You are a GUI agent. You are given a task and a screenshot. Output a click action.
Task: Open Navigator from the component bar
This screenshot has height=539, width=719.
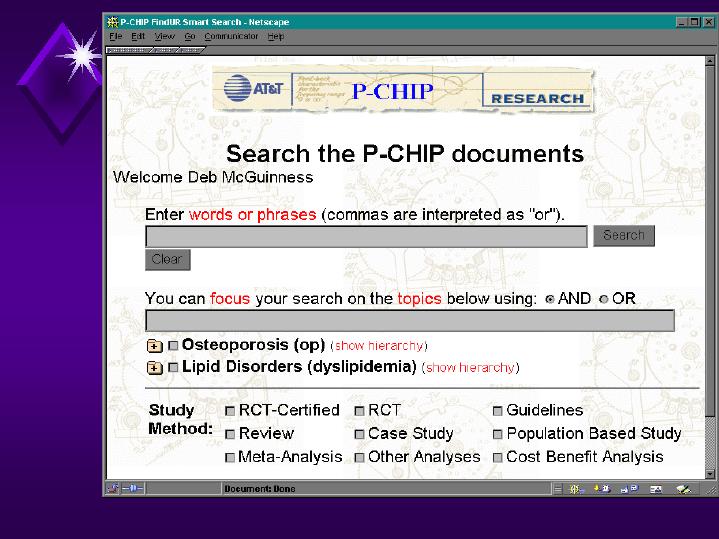576,489
